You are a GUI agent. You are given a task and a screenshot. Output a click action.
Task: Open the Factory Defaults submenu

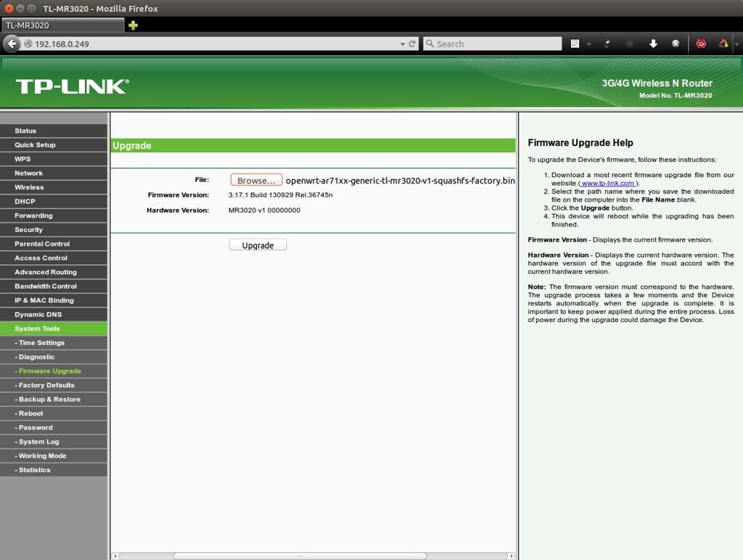coord(54,385)
